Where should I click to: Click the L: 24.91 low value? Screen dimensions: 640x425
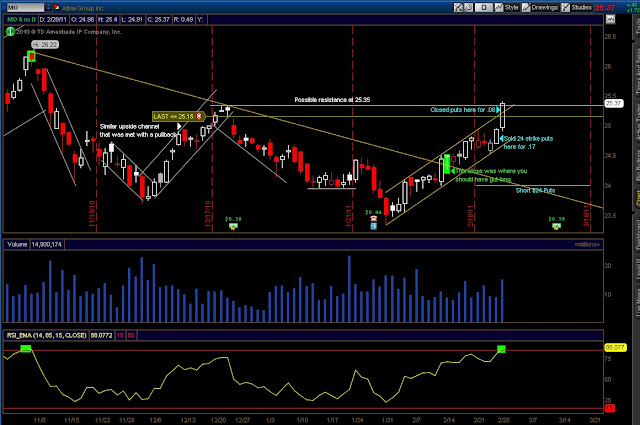132,20
